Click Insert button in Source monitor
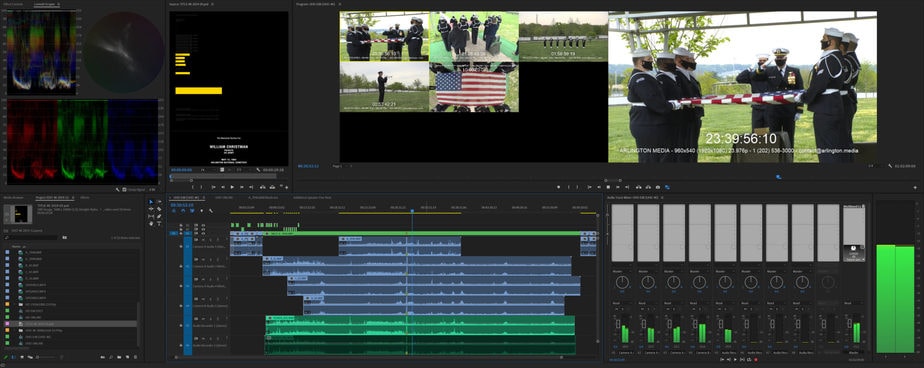This screenshot has height=368, width=924. [x=263, y=187]
